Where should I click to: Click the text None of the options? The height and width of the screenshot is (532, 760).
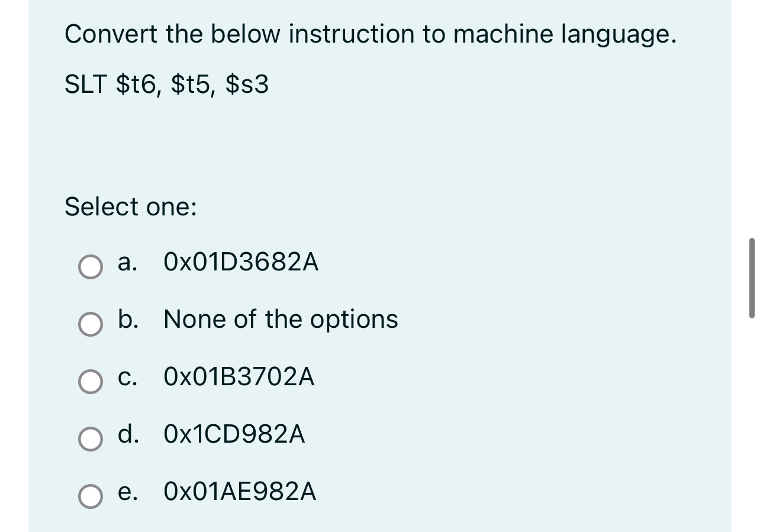[x=281, y=320]
